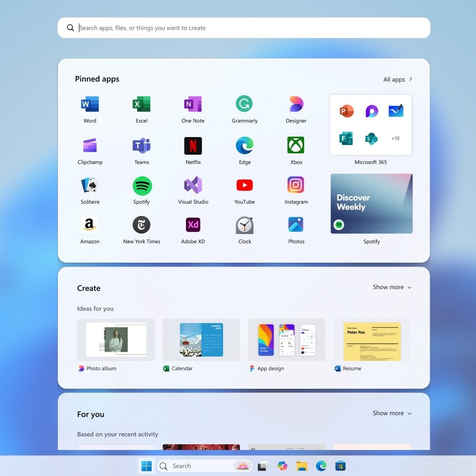Open Resume template thumbnail

372,339
